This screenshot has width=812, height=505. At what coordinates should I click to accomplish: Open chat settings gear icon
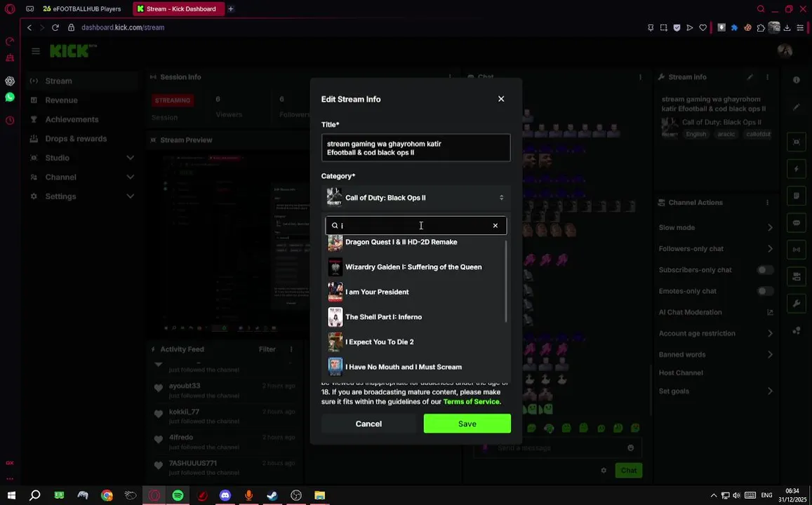604,471
